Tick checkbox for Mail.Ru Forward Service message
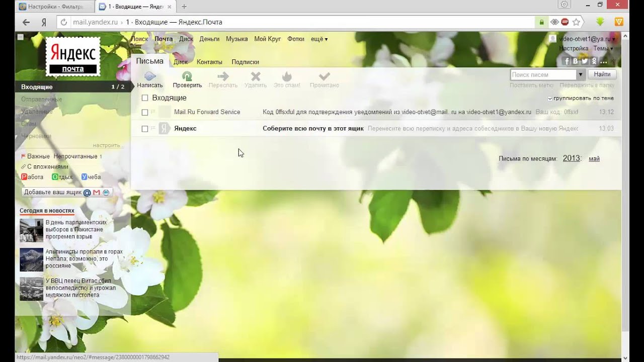The height and width of the screenshot is (362, 644). coord(145,112)
